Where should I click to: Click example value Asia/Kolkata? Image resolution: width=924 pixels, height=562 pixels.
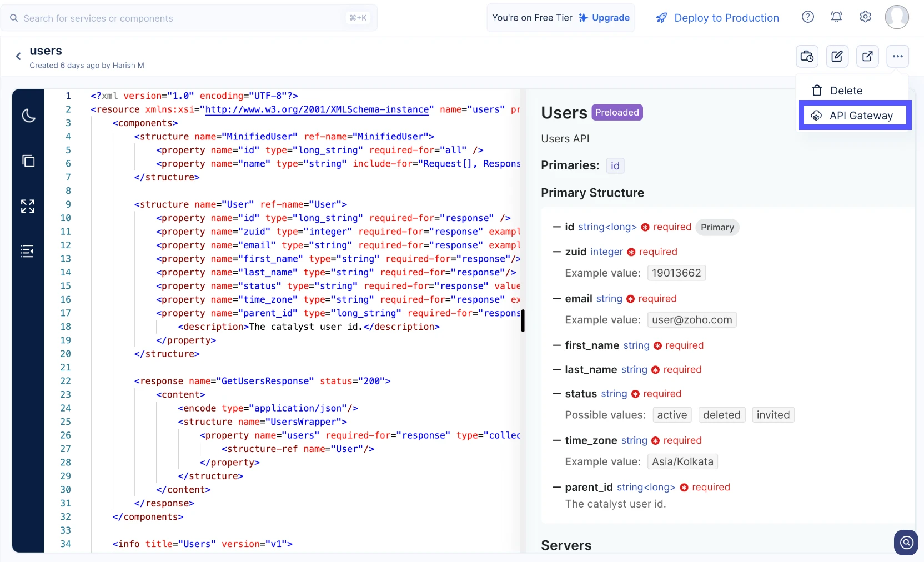[682, 461]
